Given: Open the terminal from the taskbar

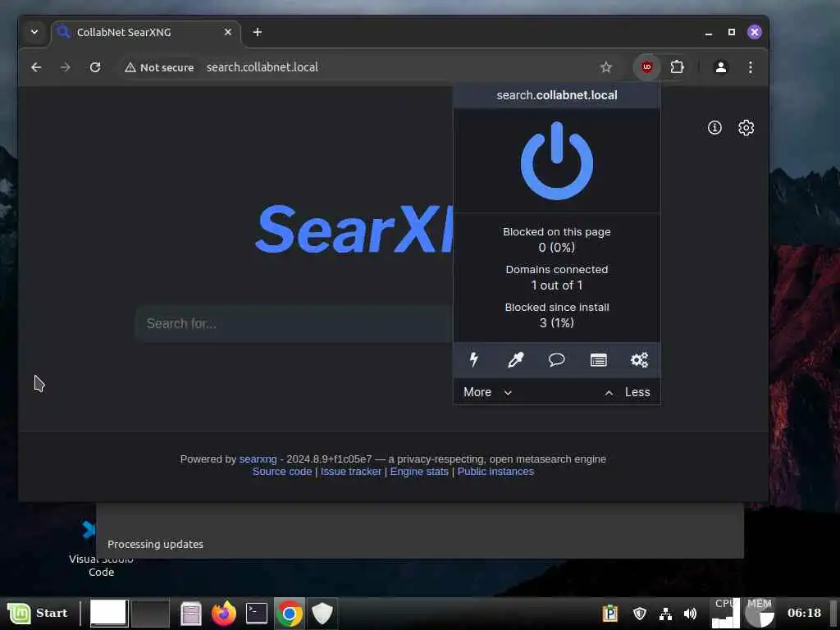Looking at the screenshot, I should 257,614.
